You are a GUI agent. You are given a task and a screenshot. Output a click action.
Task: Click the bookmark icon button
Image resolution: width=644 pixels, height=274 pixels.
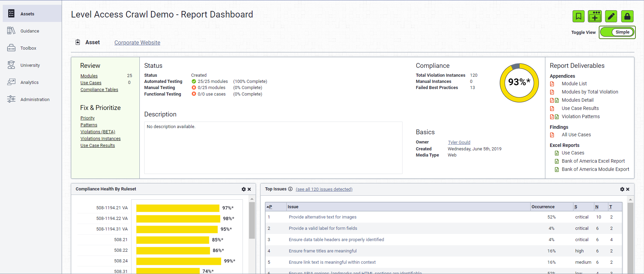[x=579, y=16]
